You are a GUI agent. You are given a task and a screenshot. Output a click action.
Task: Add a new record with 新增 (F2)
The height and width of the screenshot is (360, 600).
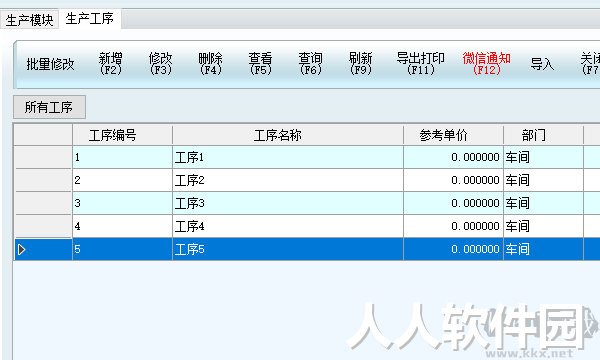tap(111, 64)
